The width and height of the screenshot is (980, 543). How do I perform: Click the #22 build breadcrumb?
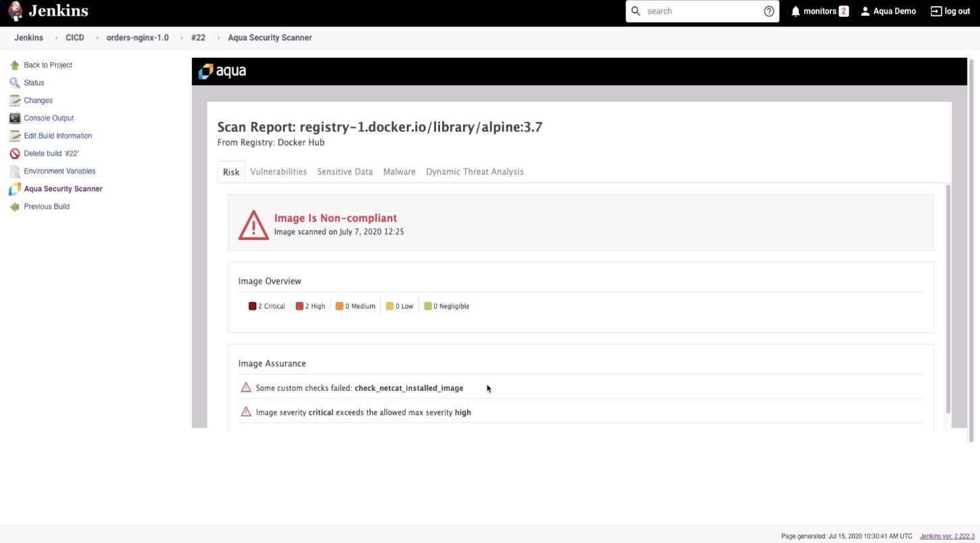198,38
